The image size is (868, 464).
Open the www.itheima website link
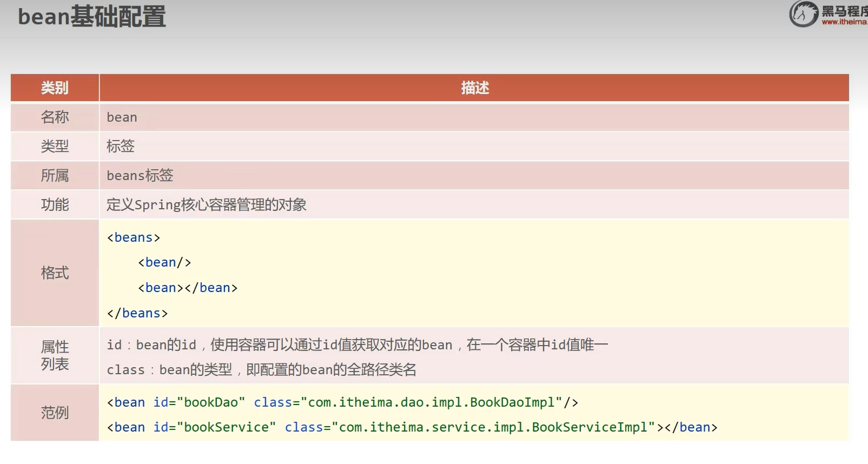tap(844, 22)
